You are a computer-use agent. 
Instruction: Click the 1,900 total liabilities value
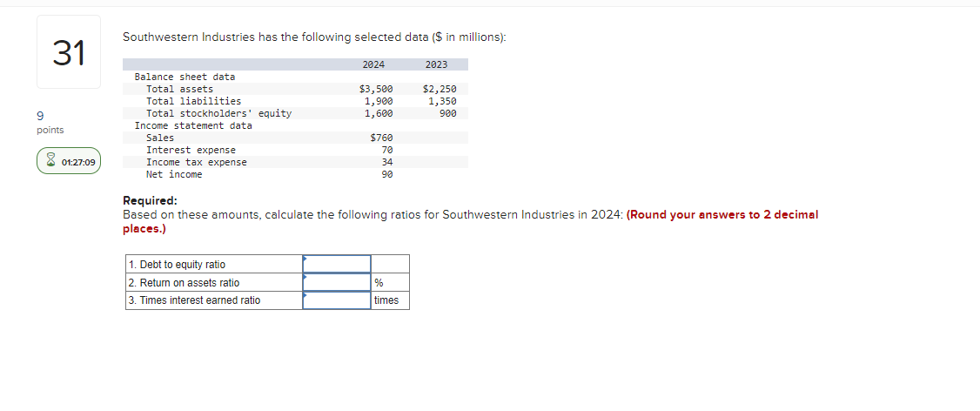click(x=379, y=101)
